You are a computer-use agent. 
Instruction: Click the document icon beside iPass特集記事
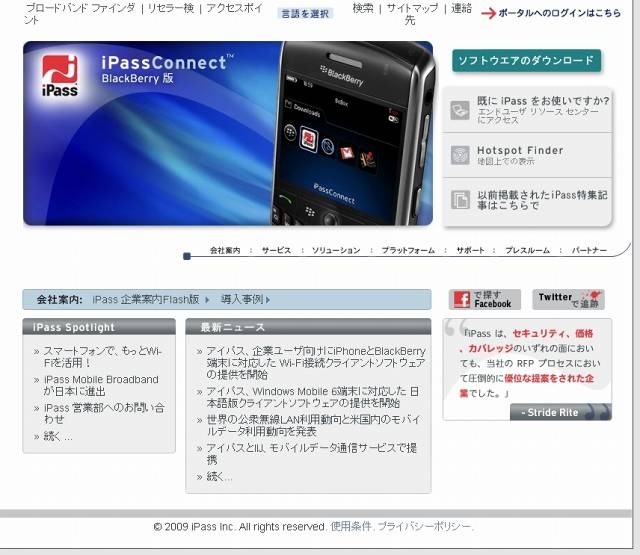pos(460,200)
